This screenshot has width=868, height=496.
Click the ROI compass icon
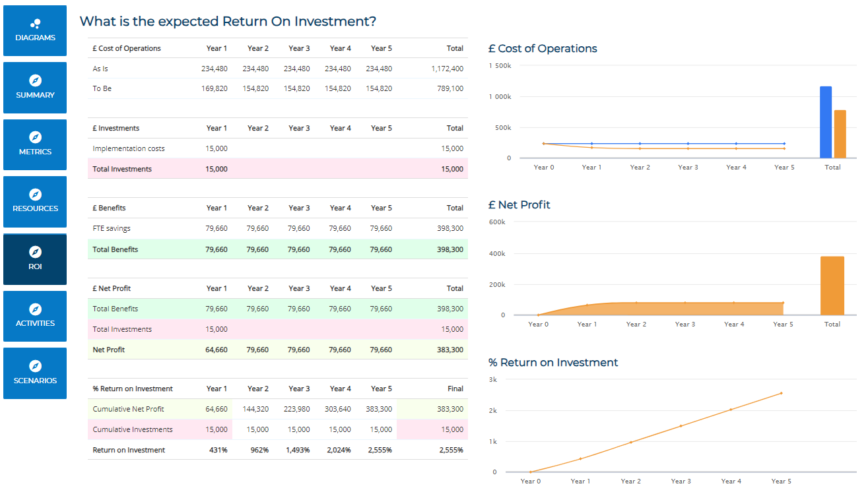36,252
